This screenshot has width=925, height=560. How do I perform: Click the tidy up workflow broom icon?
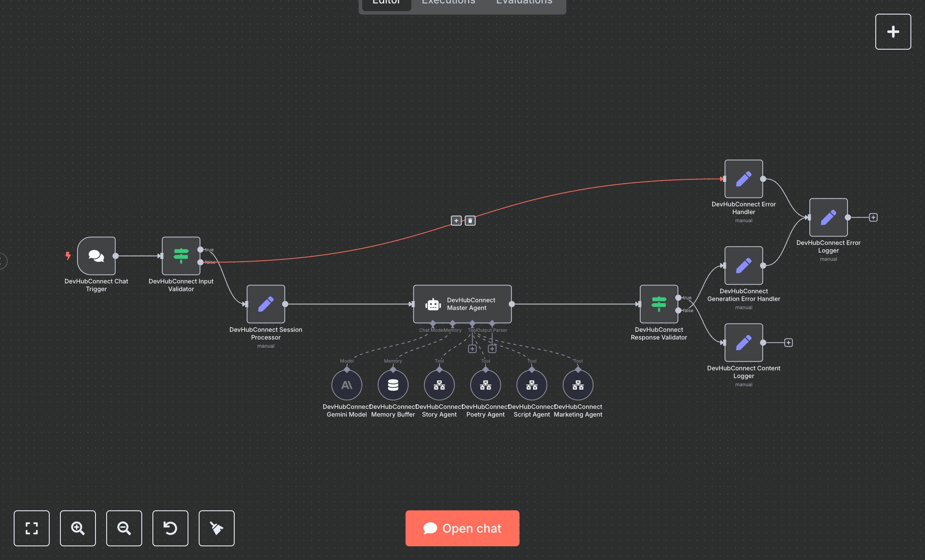(x=216, y=528)
